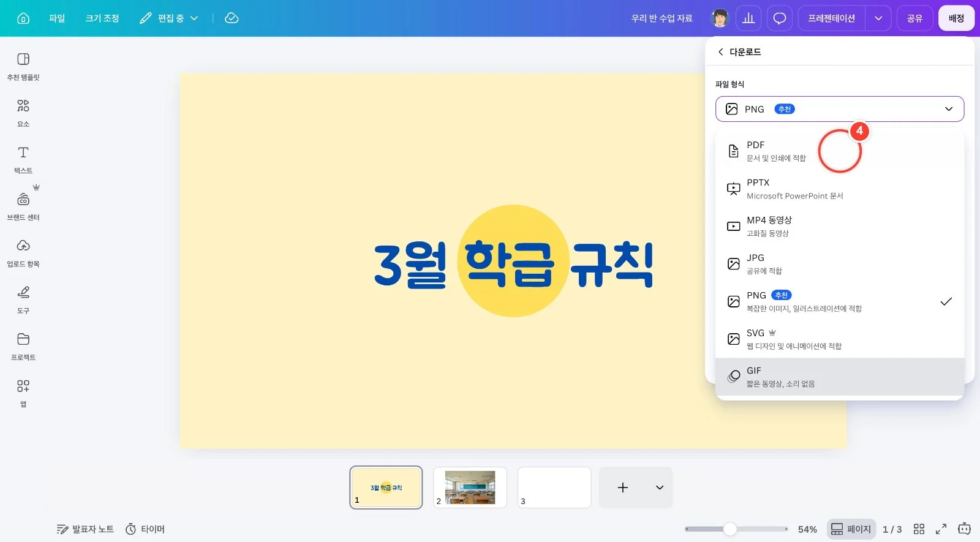Expand the add page options arrow
Viewport: 980px width, 542px height.
tap(660, 487)
